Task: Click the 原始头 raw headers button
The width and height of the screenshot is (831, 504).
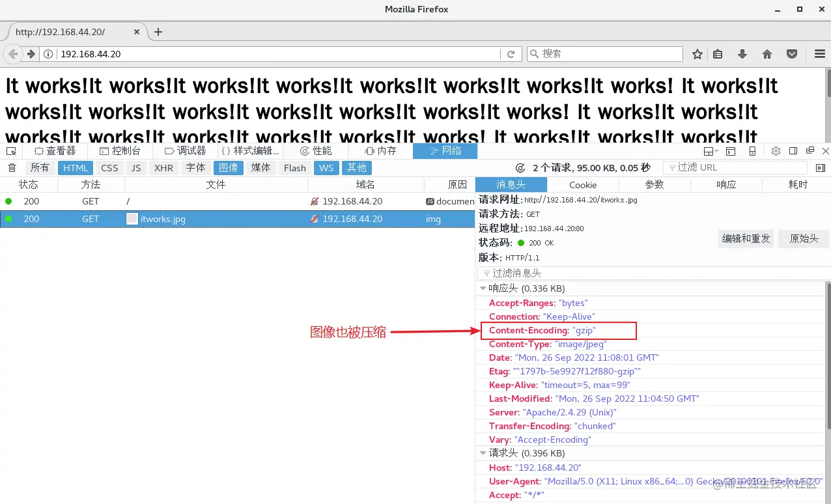Action: click(x=804, y=239)
